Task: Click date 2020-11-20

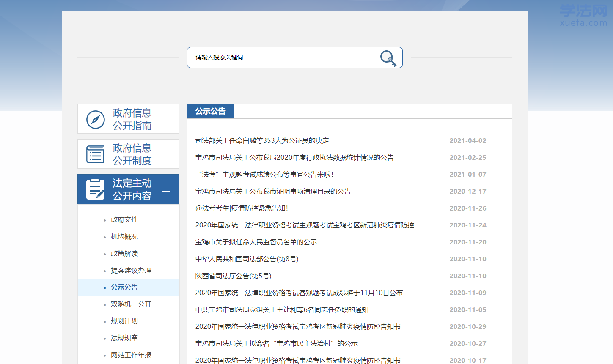Action: tap(468, 242)
